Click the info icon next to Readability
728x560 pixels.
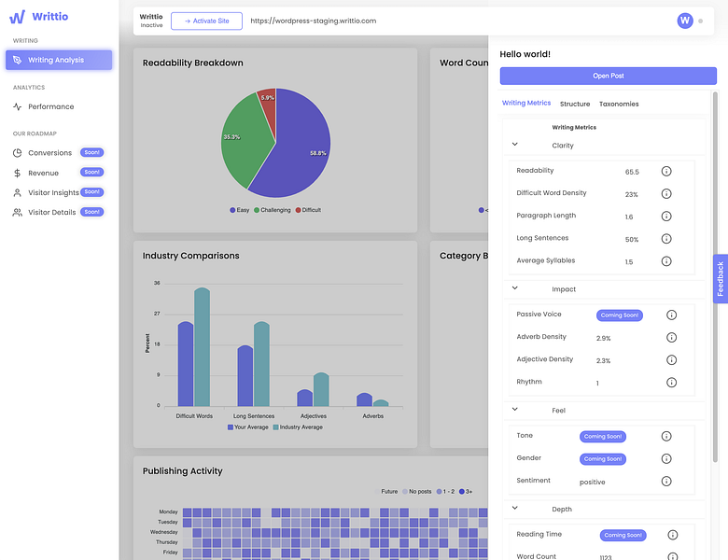pos(666,172)
